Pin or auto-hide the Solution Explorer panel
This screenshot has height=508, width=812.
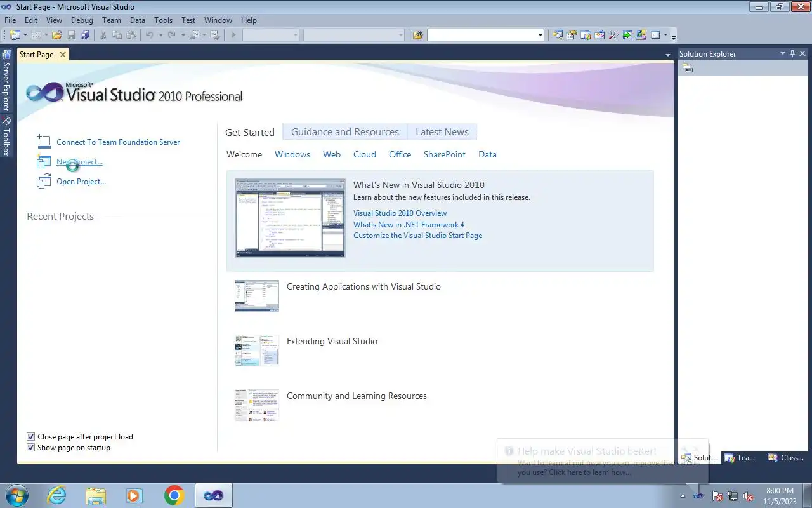(792, 54)
